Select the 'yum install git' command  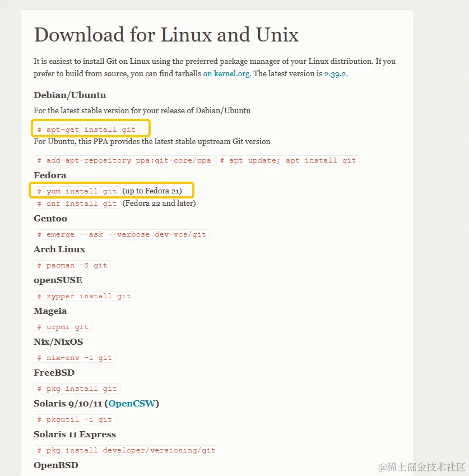(77, 191)
